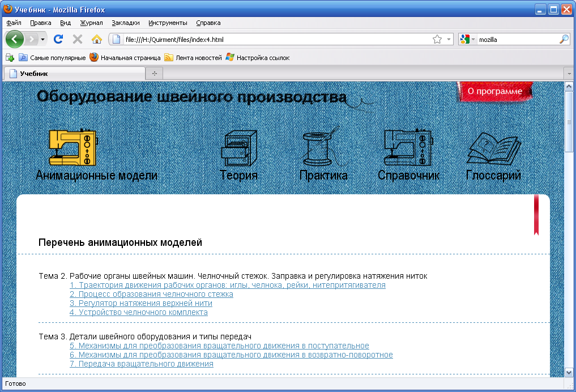Click the scrollbar down arrow
The width and height of the screenshot is (576, 392).
point(569,373)
